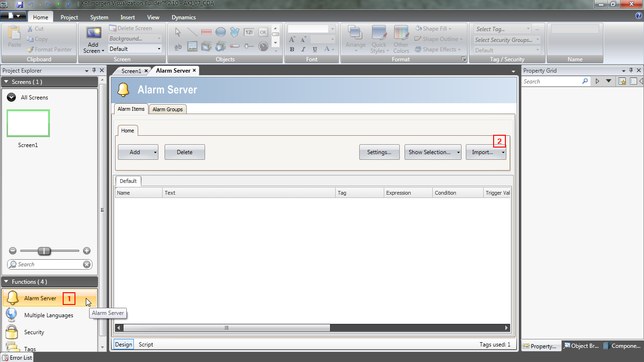Image resolution: width=644 pixels, height=362 pixels.
Task: Close the Alarm Server tab
Action: coord(194,70)
